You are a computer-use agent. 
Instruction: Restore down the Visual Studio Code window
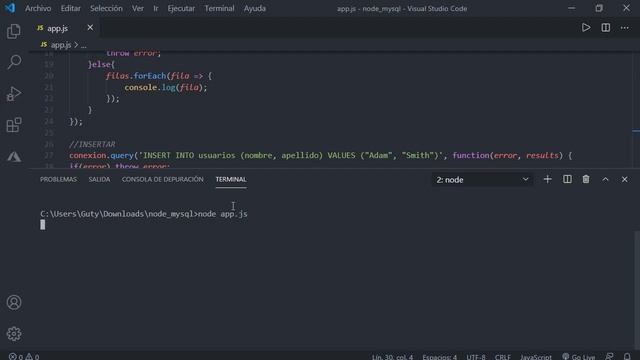(x=599, y=8)
